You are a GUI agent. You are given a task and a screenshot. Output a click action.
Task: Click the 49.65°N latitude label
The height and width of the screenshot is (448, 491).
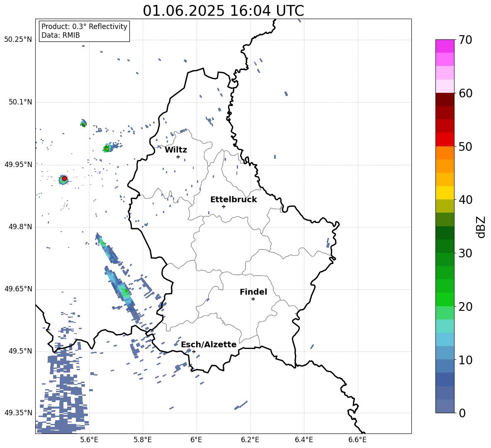point(18,289)
